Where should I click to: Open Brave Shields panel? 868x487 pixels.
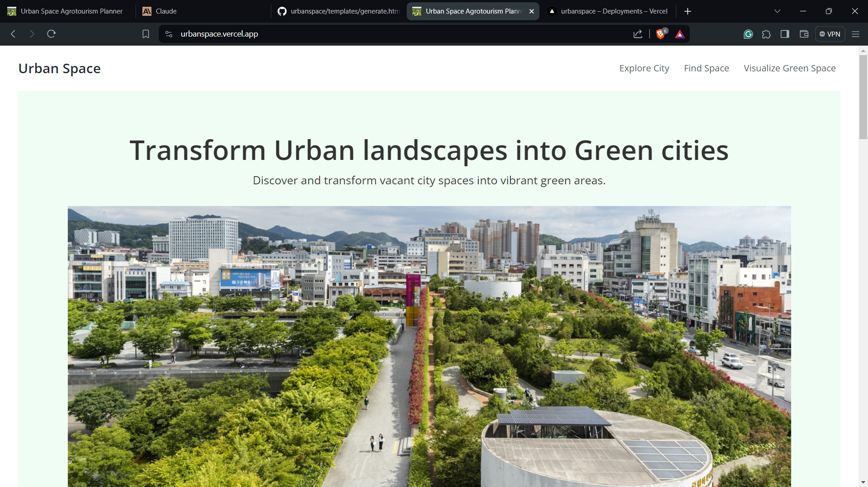coord(661,34)
